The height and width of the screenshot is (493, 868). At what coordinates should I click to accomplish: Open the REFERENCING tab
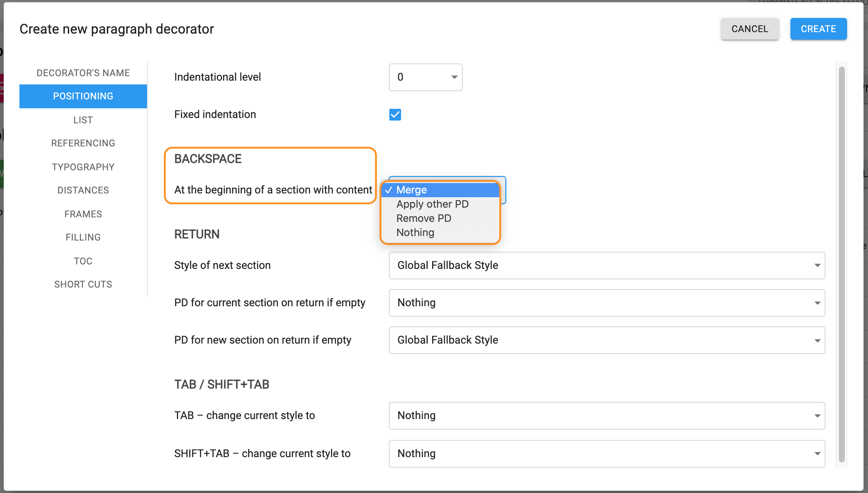pos(83,143)
